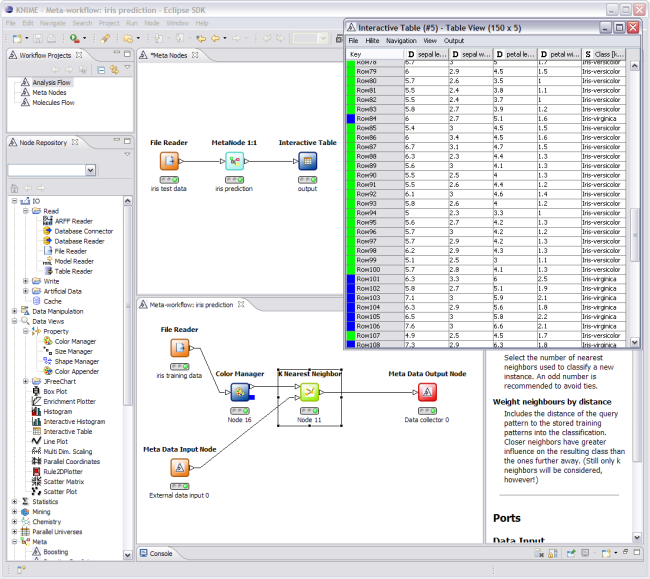Viewport: 650px width, 579px height.
Task: Select the Color Manager node icon
Action: pos(239,392)
